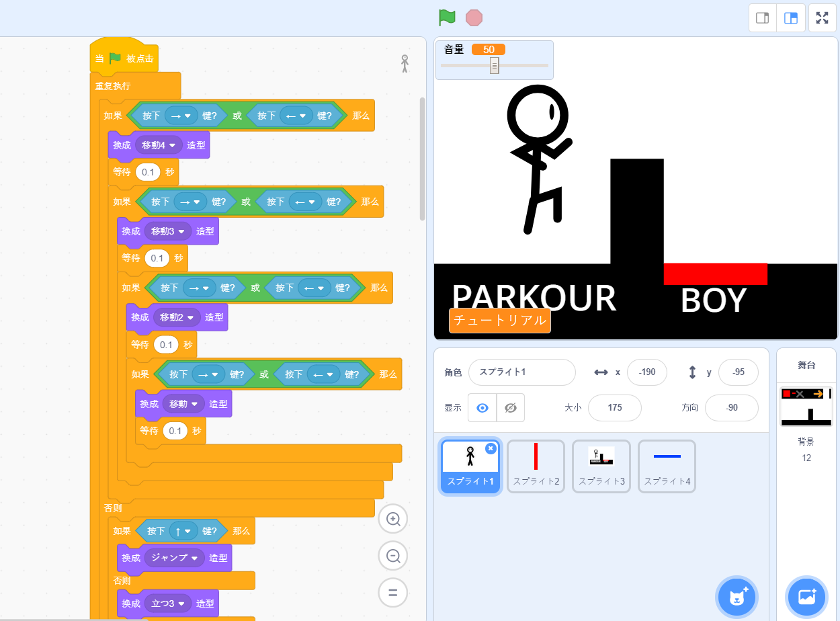
Task: Open the choose a sprite button
Action: click(x=736, y=597)
